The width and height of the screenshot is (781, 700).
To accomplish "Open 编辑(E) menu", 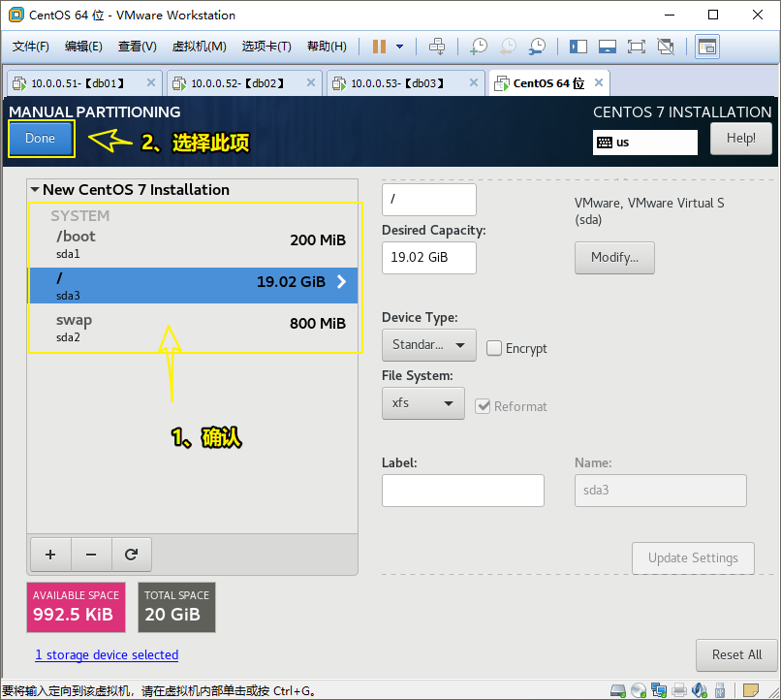I will coord(83,47).
